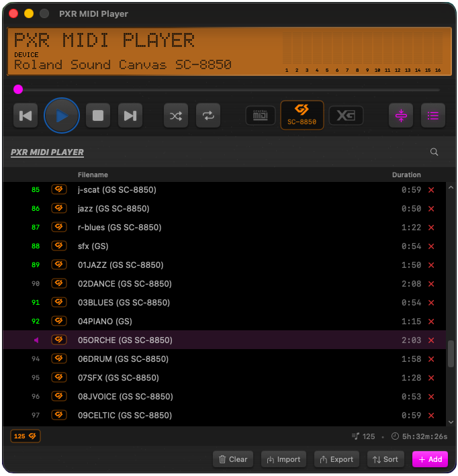Toggle shuffle mode

(176, 116)
